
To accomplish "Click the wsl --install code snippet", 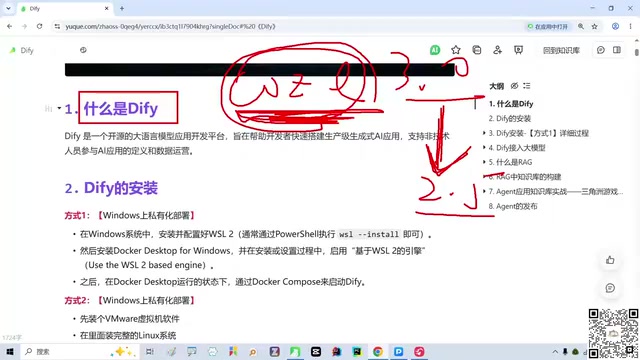I will 369,234.
